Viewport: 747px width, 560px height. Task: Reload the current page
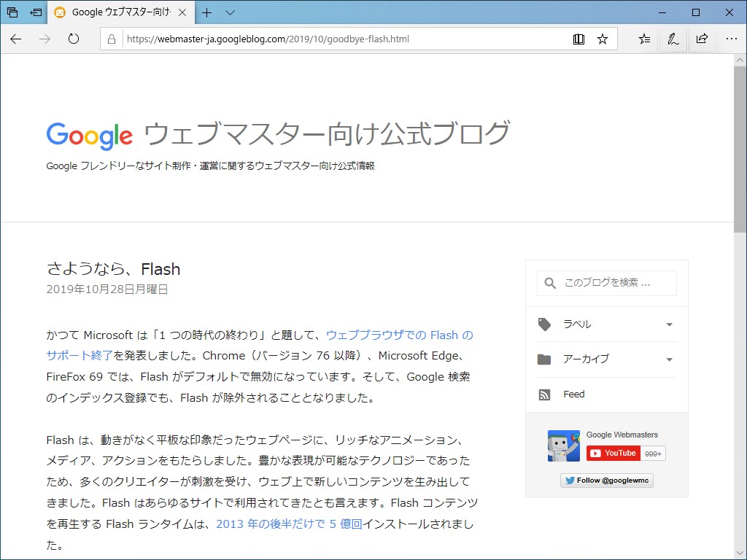pos(73,39)
